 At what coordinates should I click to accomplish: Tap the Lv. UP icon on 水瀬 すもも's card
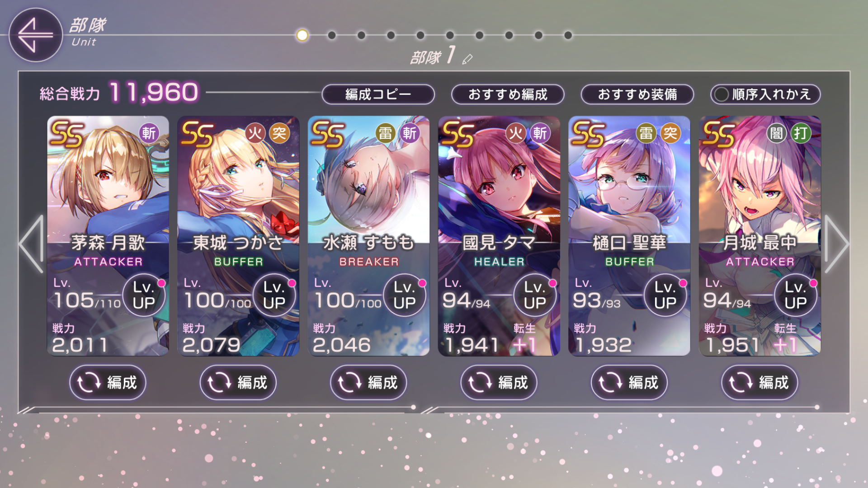tap(405, 295)
